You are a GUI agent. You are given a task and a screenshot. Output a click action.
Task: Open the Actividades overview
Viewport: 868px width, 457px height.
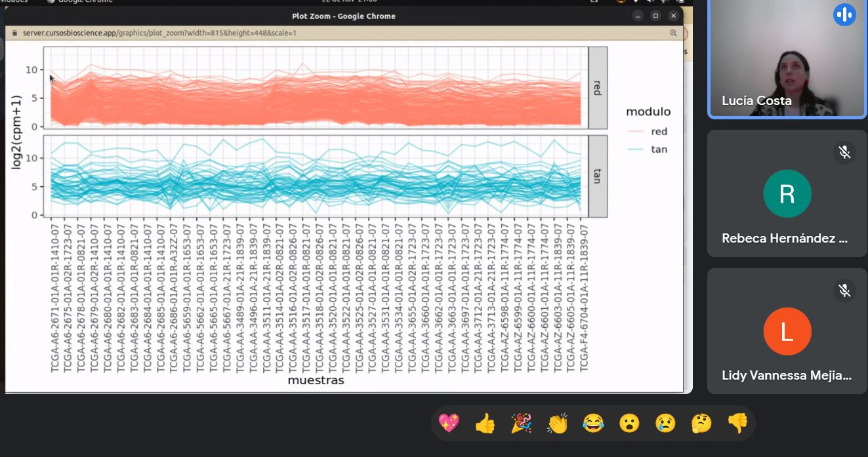tap(13, 2)
